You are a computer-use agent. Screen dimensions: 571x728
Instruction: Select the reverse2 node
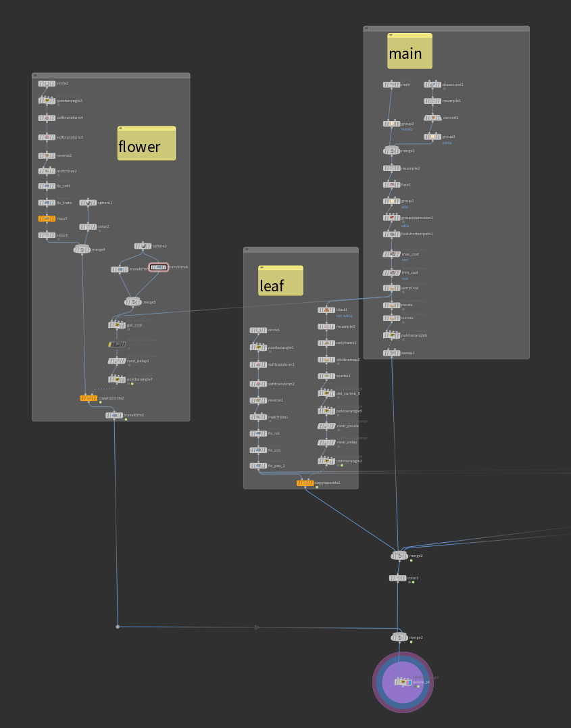[x=47, y=155]
